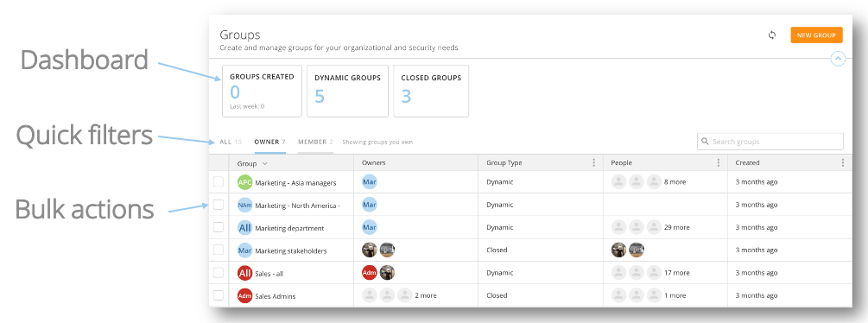Sort by the Group column header arrow
868x323 pixels.
(264, 163)
